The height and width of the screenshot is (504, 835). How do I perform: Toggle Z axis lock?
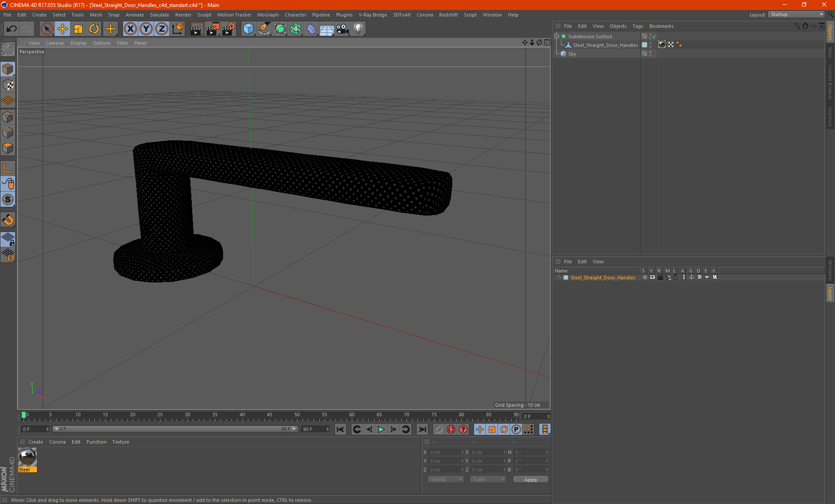coord(162,29)
